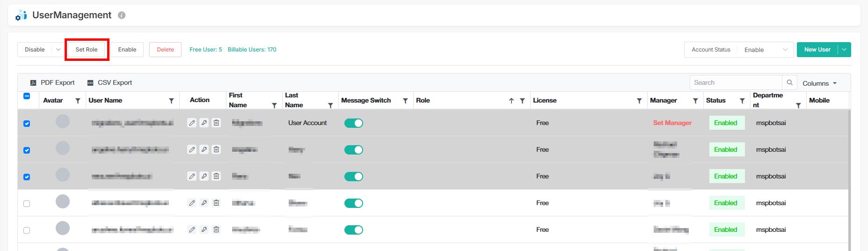Screen dimensions: 868x251
Task: Click the search magnifier icon
Action: (789, 82)
